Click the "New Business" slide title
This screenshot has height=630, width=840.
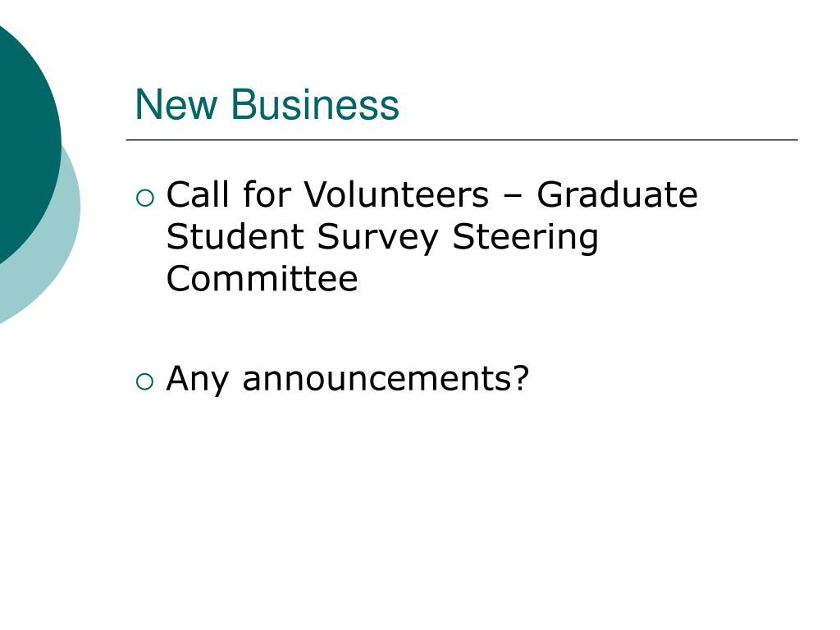[267, 104]
